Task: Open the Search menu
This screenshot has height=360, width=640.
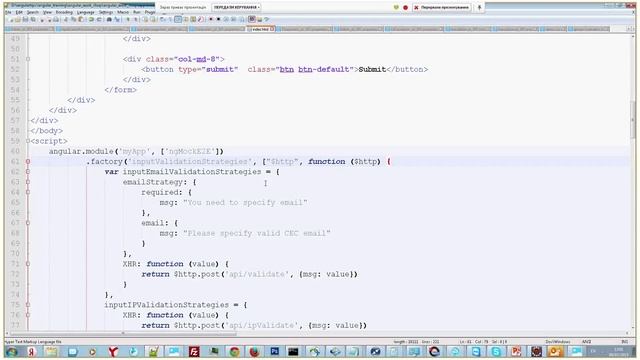Action: [33, 12]
